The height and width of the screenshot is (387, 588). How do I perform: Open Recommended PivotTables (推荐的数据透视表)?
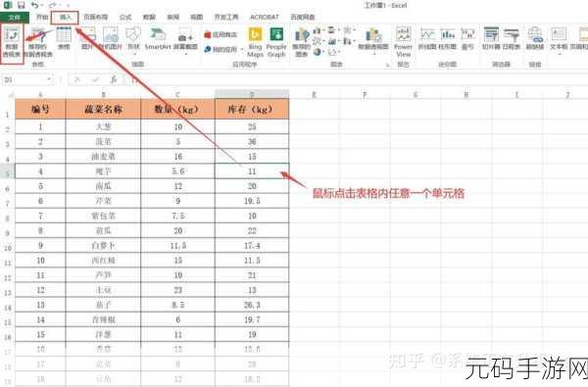(x=38, y=42)
